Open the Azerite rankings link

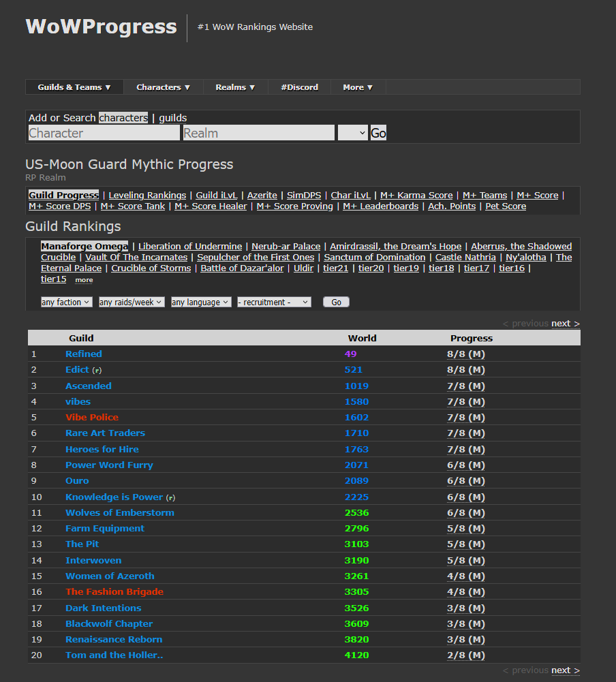coord(262,196)
